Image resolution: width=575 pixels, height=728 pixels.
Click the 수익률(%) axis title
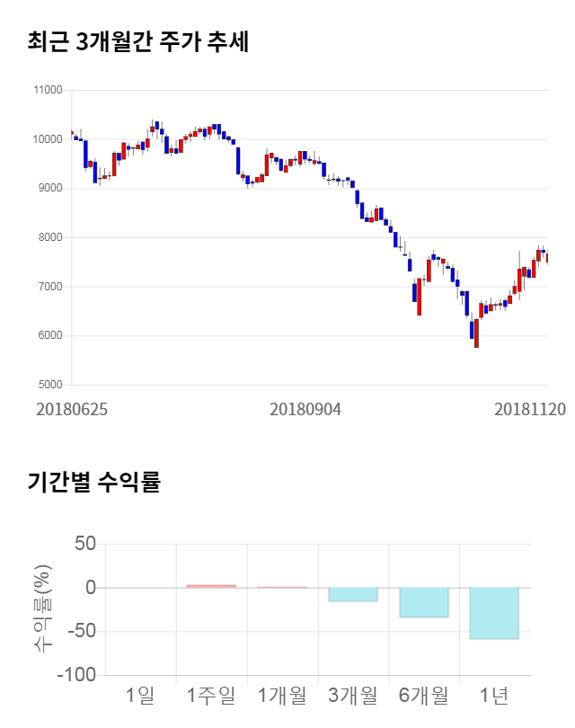click(x=41, y=608)
